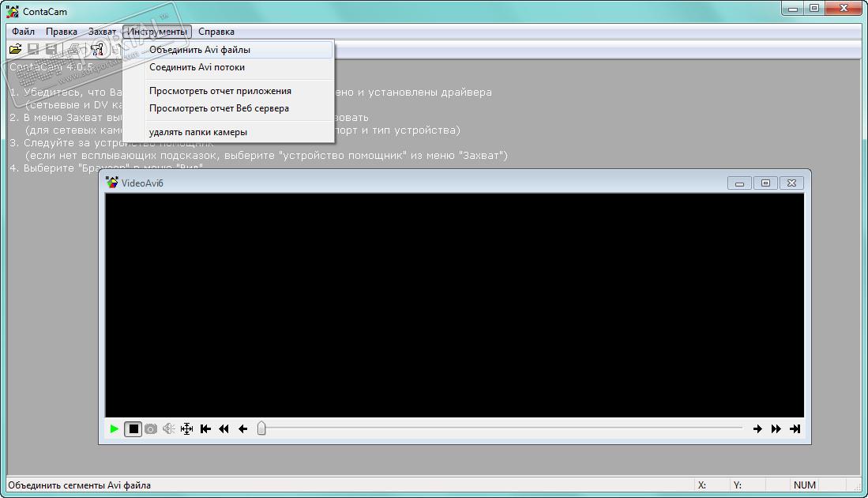Click the video position slider thumb
The height and width of the screenshot is (498, 868).
(261, 428)
